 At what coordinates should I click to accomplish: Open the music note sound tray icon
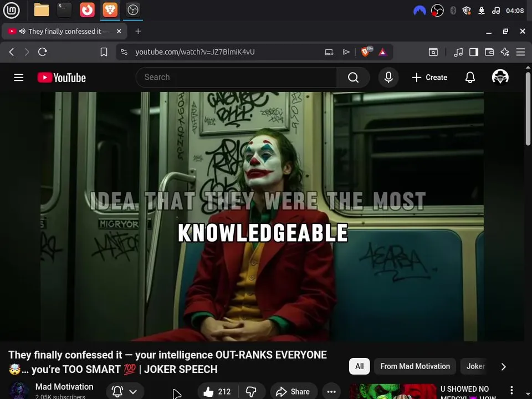(495, 11)
